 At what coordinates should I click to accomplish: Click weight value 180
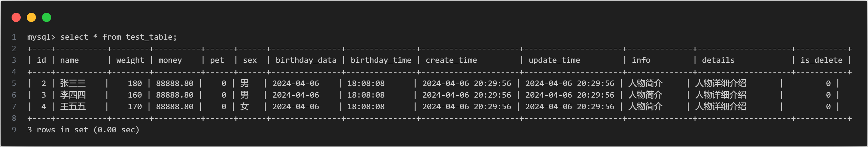(x=135, y=84)
